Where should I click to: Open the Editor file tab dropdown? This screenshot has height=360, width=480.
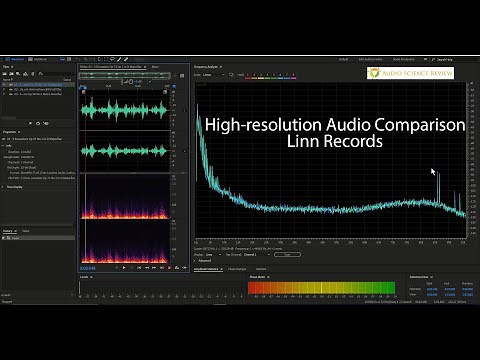(x=145, y=67)
